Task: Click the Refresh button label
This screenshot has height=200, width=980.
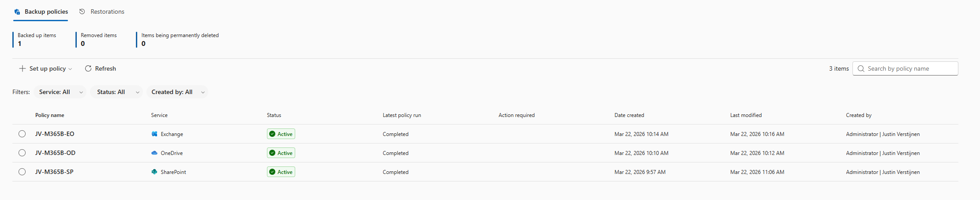Action: [x=105, y=68]
